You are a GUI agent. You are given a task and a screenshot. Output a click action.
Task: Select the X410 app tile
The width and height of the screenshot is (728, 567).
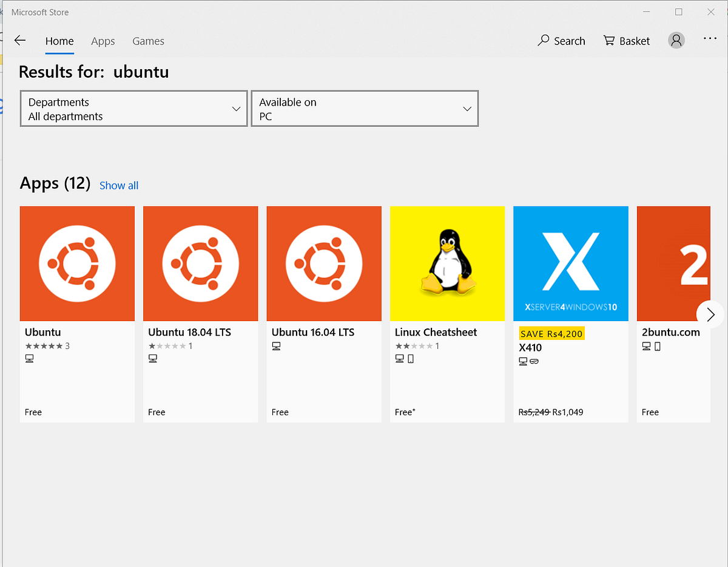[570, 263]
